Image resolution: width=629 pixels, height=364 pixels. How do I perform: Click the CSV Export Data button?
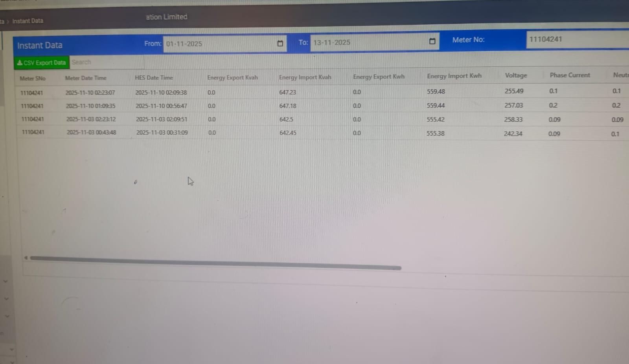coord(41,63)
